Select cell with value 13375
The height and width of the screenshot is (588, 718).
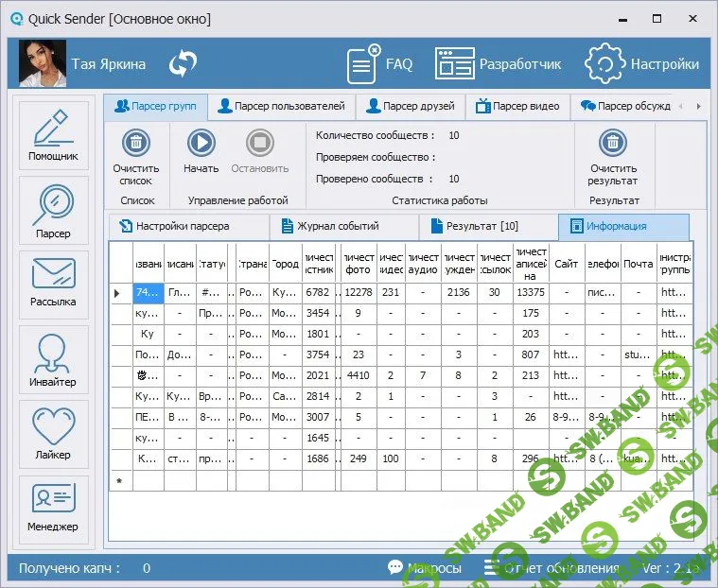531,292
